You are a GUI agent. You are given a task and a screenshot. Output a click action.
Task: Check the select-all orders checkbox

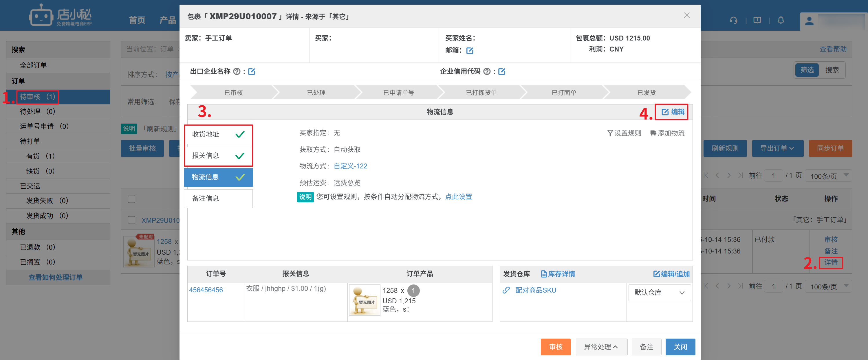click(132, 199)
